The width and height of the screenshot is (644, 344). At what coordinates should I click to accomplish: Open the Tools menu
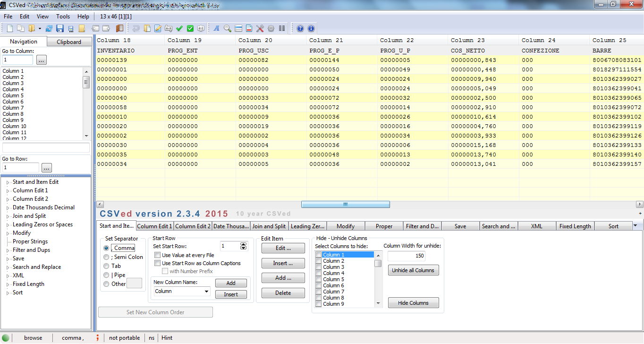(x=63, y=17)
